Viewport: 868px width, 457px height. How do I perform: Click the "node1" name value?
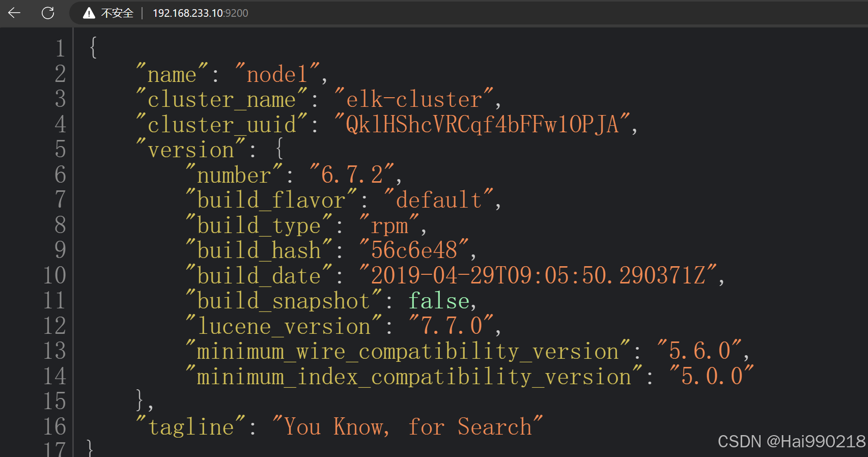(x=277, y=74)
